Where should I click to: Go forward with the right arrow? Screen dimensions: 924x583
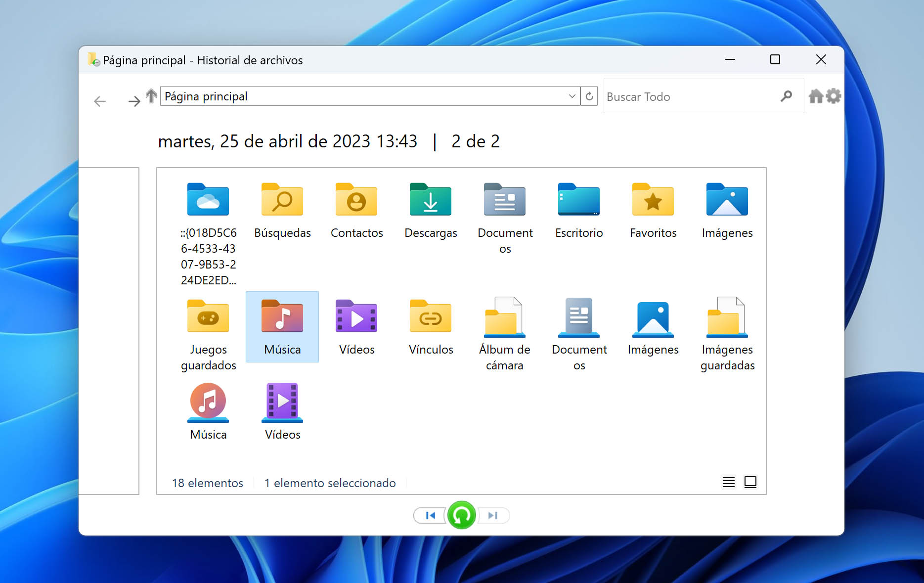[x=134, y=101]
